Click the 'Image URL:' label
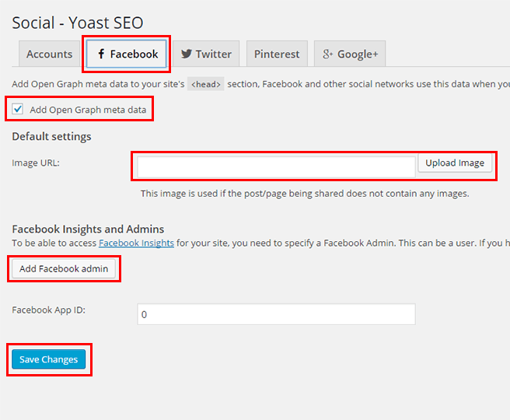The height and width of the screenshot is (420, 510). 36,163
